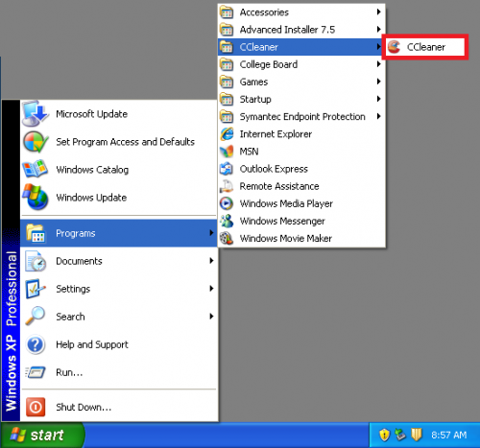This screenshot has height=448, width=480.
Task: Open the Settings menu entry
Action: click(x=118, y=289)
